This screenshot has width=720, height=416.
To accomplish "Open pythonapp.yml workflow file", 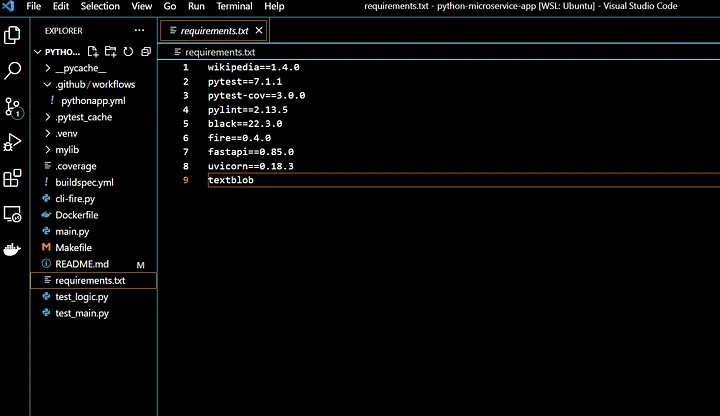I will [x=93, y=101].
